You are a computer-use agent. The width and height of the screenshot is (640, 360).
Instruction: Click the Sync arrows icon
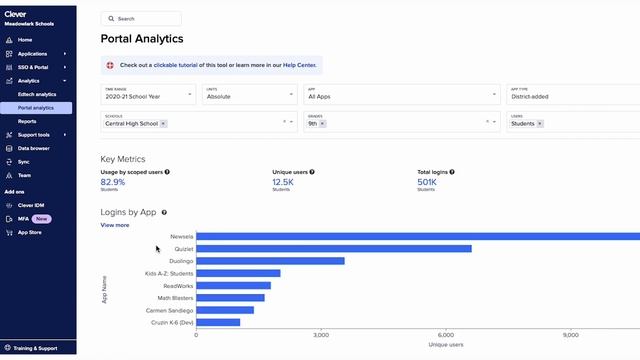9,162
